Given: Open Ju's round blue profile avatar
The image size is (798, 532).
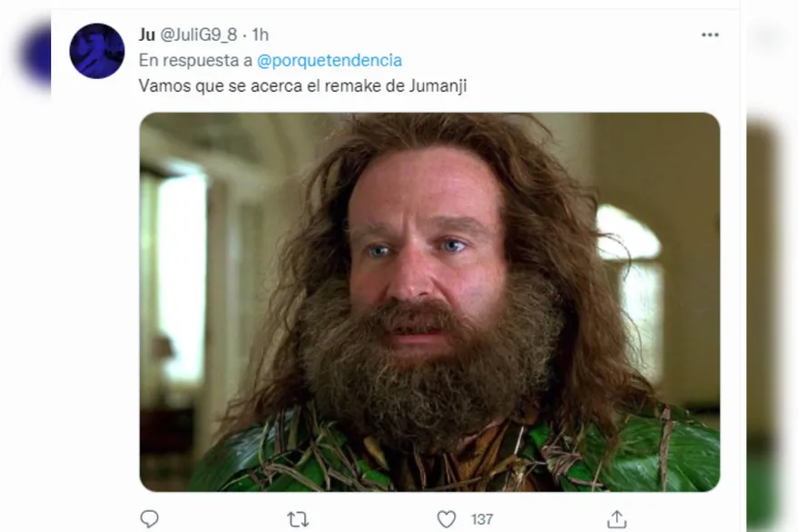Looking at the screenshot, I should [97, 51].
